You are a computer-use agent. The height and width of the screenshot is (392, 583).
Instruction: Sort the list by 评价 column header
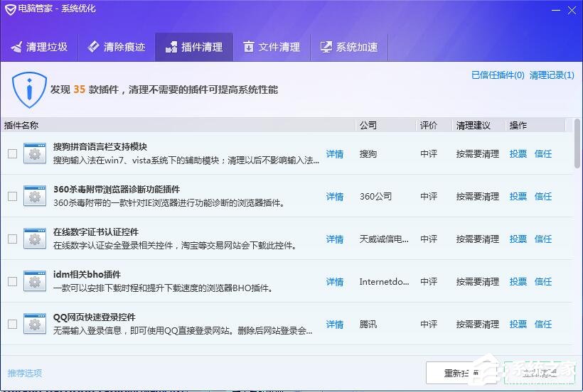tap(429, 125)
